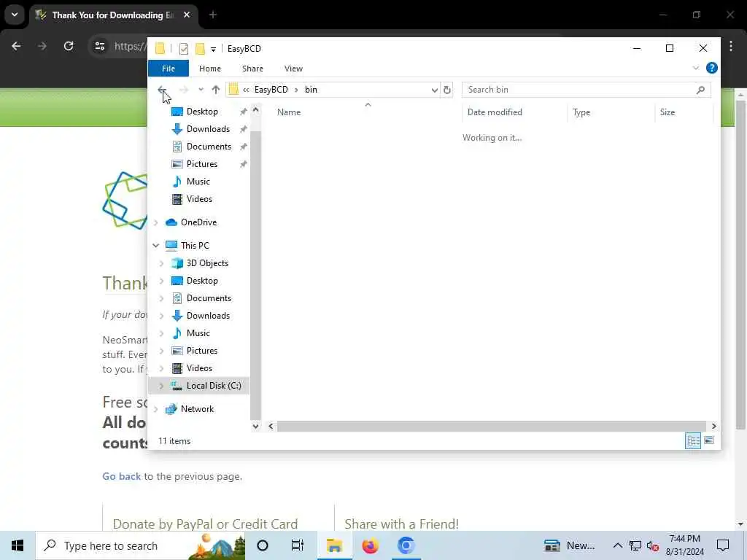Screen dimensions: 747x560
Task: Select Downloads under This PC
Action: point(208,316)
